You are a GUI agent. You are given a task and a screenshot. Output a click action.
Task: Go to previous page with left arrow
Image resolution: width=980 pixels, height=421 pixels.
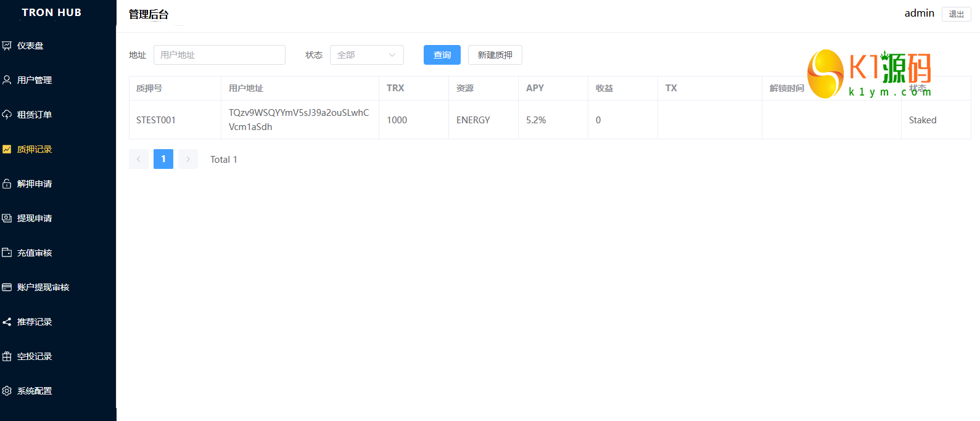click(x=139, y=159)
